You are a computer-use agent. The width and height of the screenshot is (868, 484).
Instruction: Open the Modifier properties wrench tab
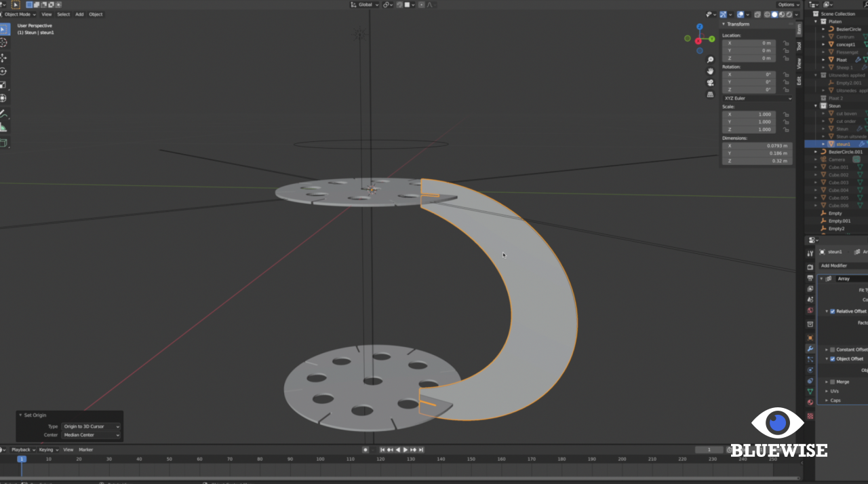[x=810, y=348]
